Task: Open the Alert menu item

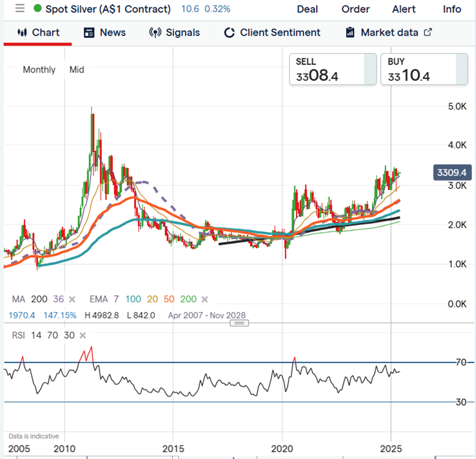Action: click(x=404, y=9)
